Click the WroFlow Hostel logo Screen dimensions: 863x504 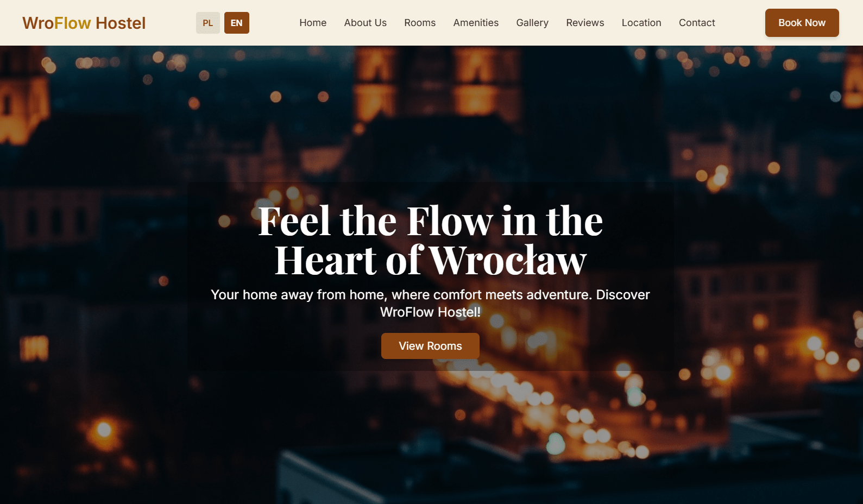(84, 23)
